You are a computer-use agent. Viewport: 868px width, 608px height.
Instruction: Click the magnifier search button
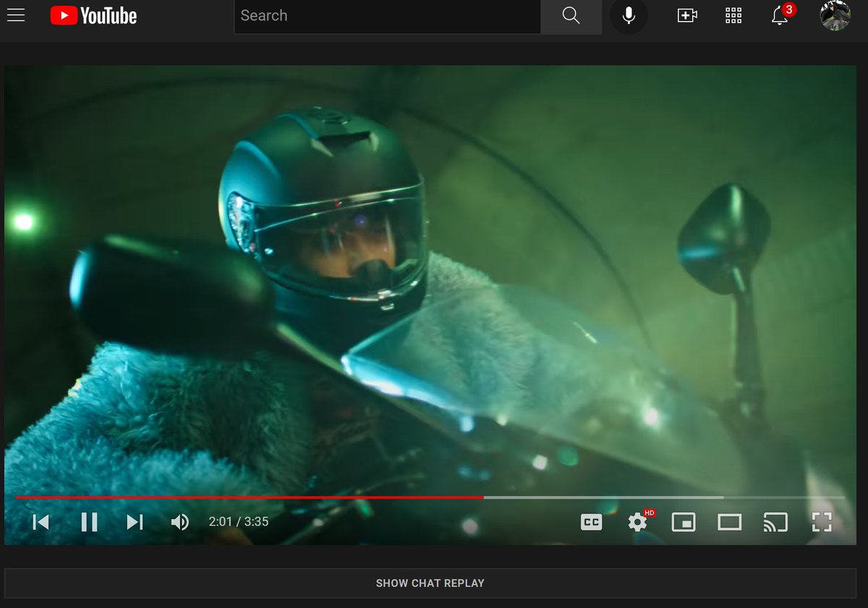pos(571,16)
